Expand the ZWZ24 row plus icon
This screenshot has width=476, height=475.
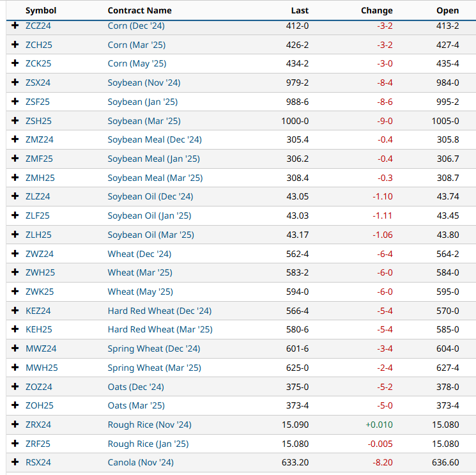tap(15, 254)
